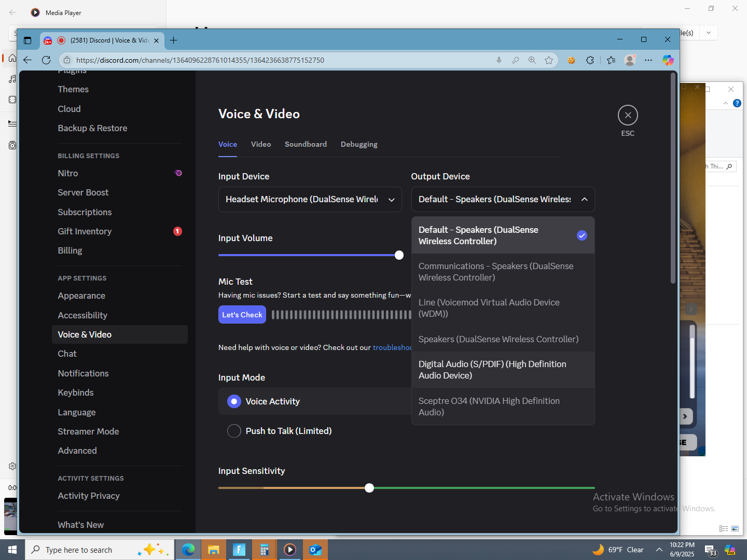
Task: Click Media Player home icon
Action: (12, 58)
